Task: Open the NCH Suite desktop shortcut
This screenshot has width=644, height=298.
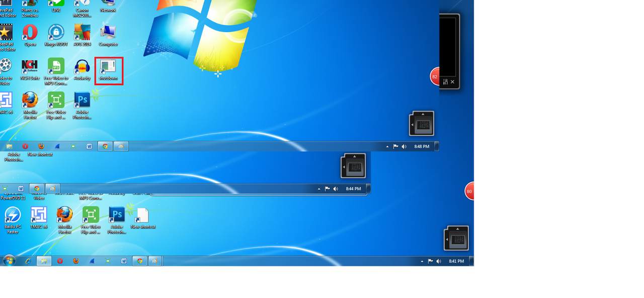Action: click(30, 70)
